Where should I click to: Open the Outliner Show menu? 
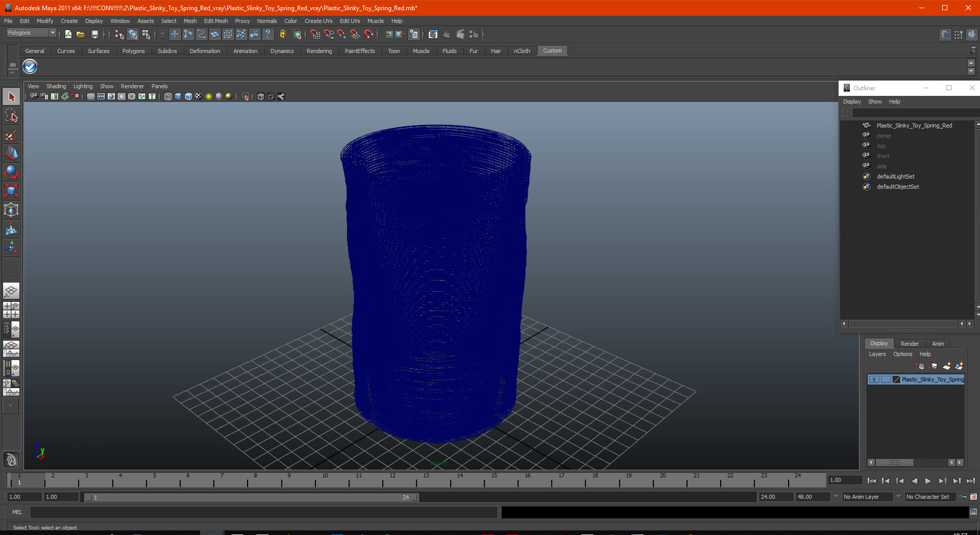[x=875, y=101]
